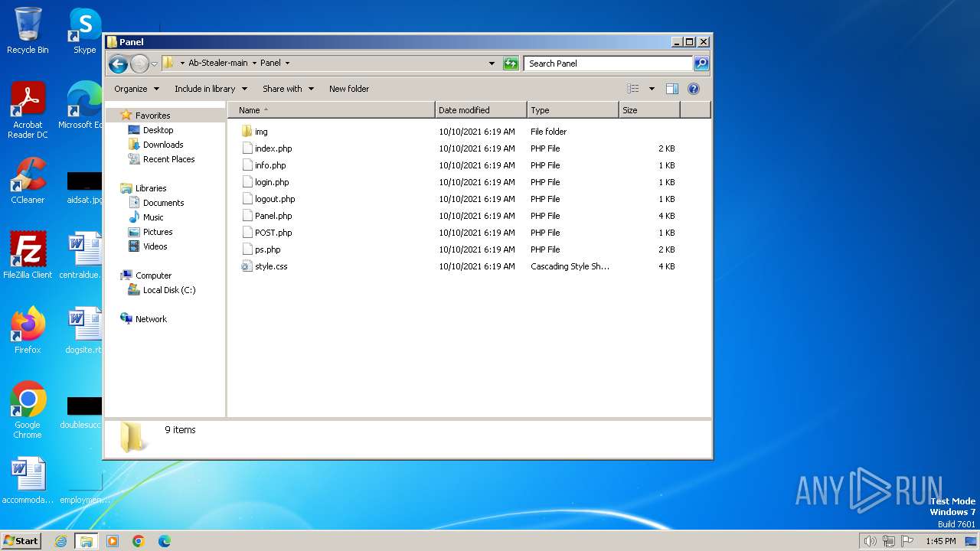Open the address bar history dropdown
The height and width of the screenshot is (551, 980).
pos(492,64)
